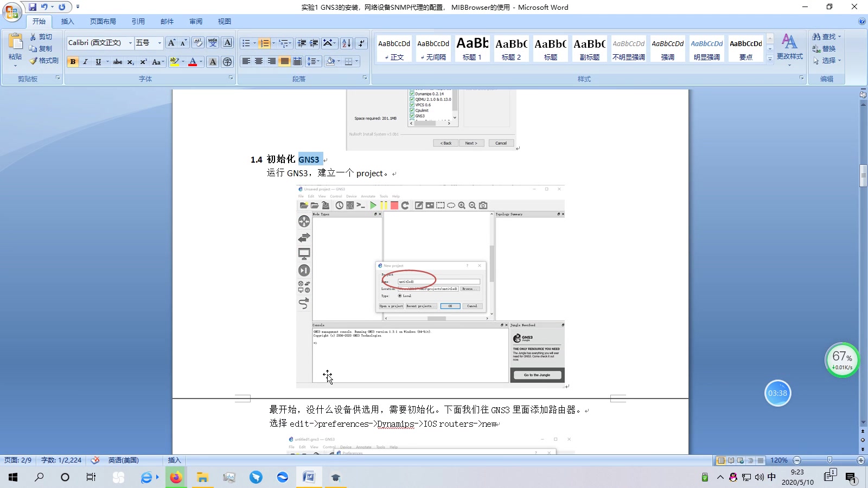Open the Paragraph dialog launcher
The height and width of the screenshot is (488, 868).
click(365, 78)
